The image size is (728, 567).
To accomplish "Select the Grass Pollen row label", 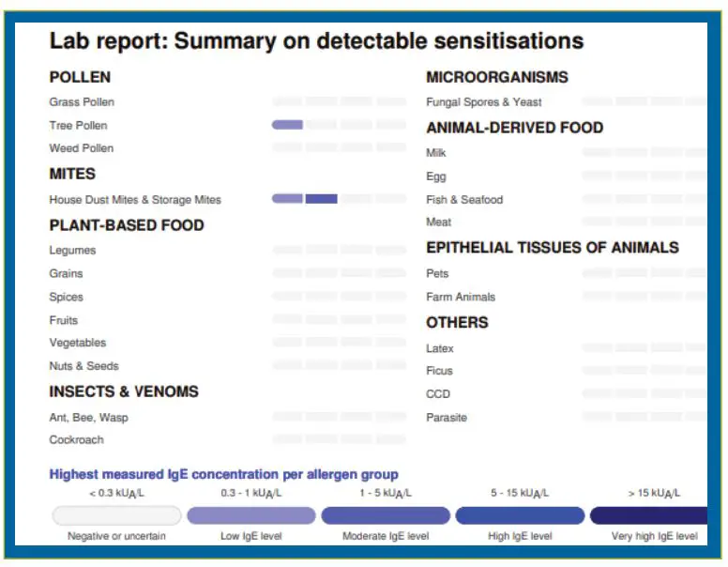I will click(x=82, y=101).
